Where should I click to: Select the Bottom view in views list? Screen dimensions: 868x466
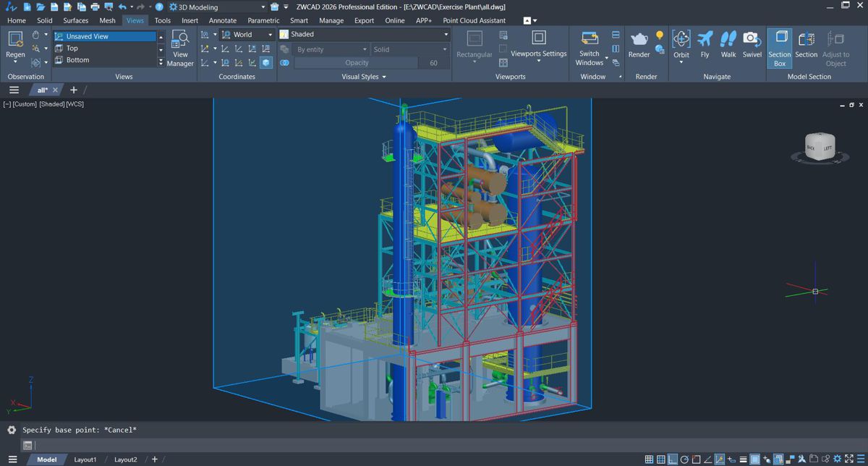[105, 60]
